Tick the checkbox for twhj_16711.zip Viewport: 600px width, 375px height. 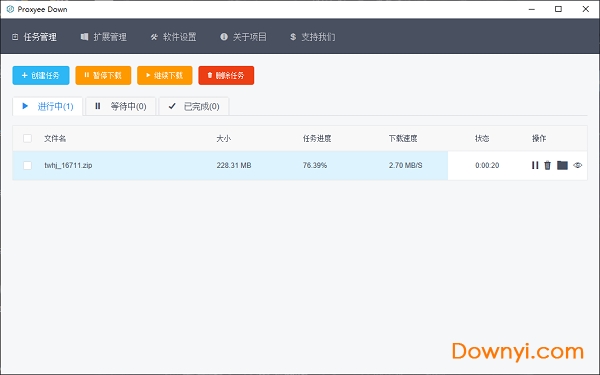27,165
